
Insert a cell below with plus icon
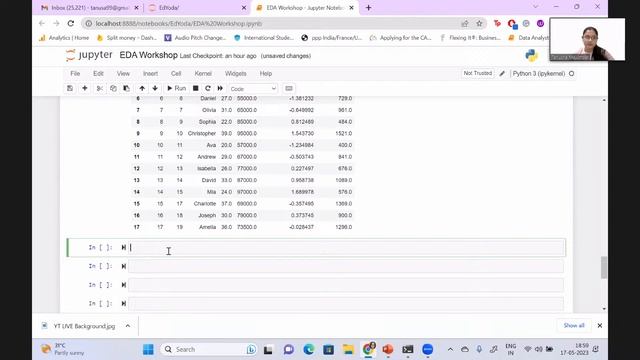(84, 88)
